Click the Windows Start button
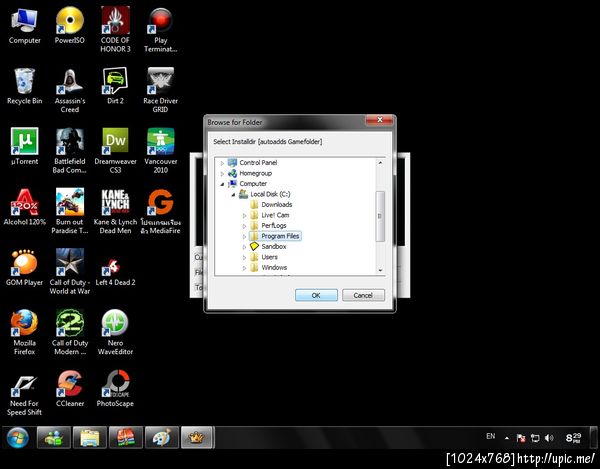 tap(18, 438)
